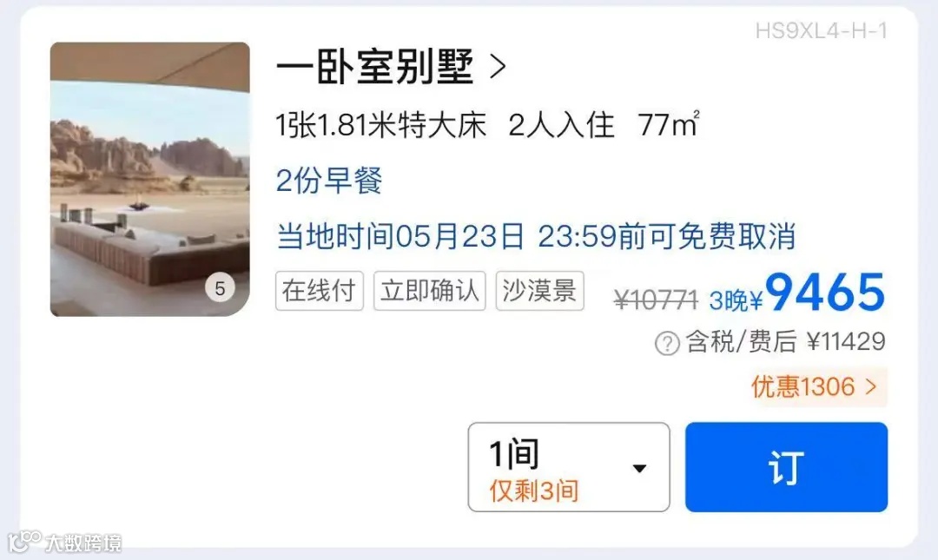Click the blue 订 booking button
This screenshot has width=938, height=560.
[786, 467]
